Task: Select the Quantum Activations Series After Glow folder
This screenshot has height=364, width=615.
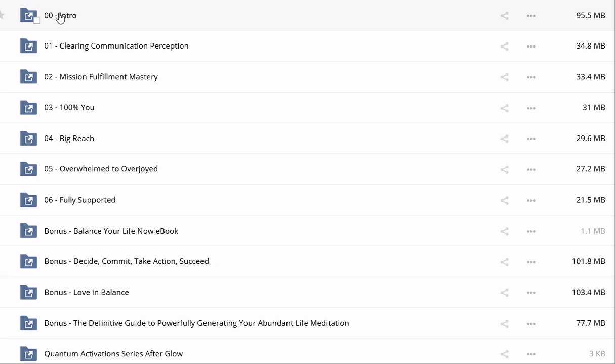Action: click(113, 353)
